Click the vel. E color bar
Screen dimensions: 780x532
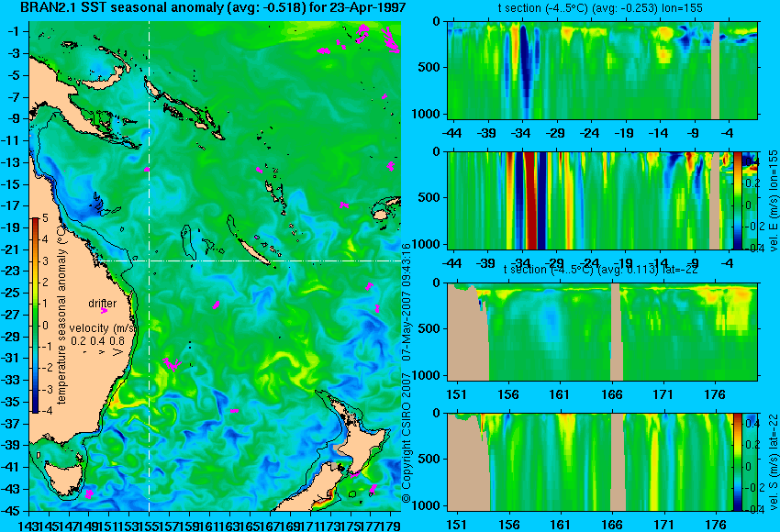[x=738, y=201]
